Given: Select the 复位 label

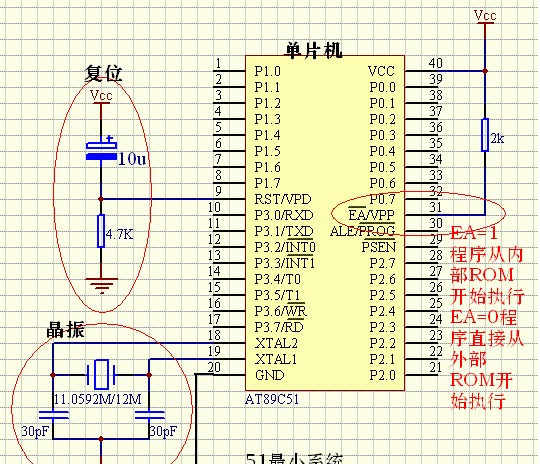Looking at the screenshot, I should tap(104, 73).
